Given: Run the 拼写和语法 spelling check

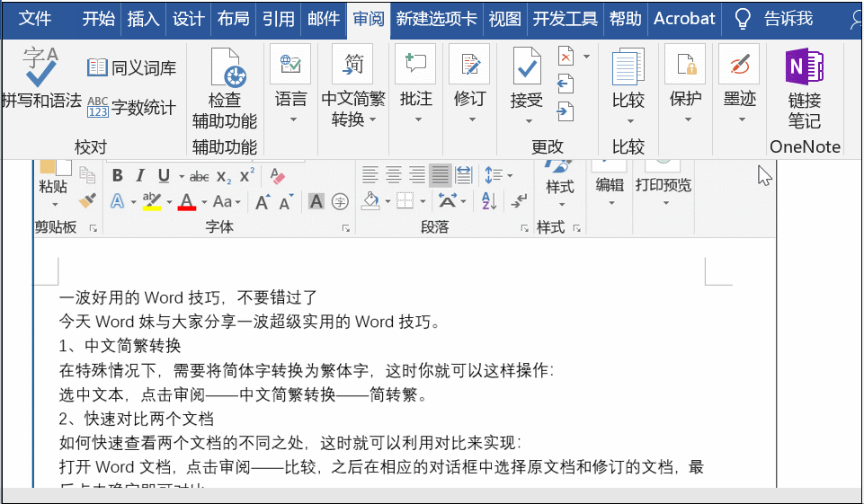Looking at the screenshot, I should [40, 77].
